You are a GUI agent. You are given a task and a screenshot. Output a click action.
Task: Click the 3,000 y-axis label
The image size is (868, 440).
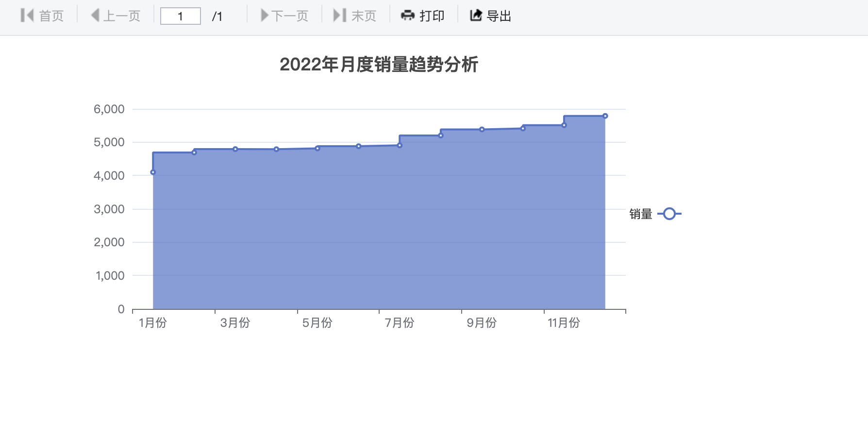(109, 209)
